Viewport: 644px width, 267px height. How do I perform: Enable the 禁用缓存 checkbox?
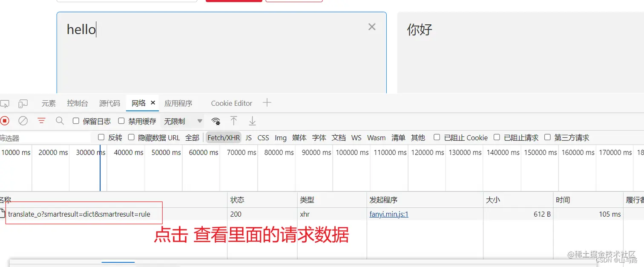click(x=121, y=121)
